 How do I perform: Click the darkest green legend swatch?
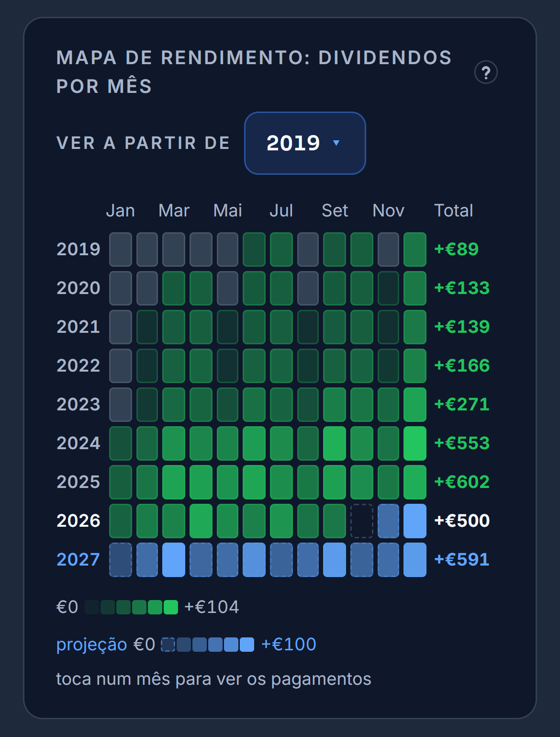(x=92, y=607)
